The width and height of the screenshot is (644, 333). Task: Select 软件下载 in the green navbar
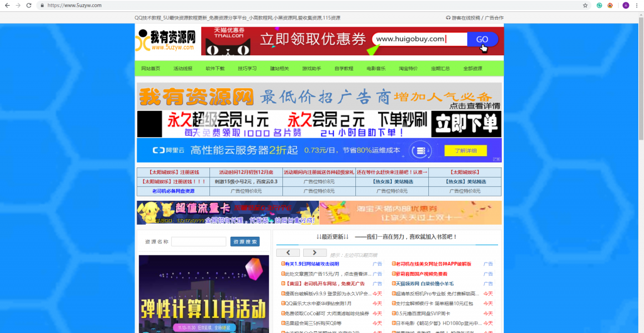[215, 69]
